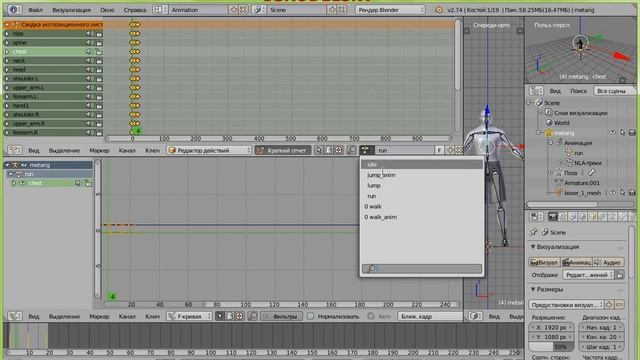640x360 pixels.
Task: Open Render Layers properties tab
Action: pos(562,217)
